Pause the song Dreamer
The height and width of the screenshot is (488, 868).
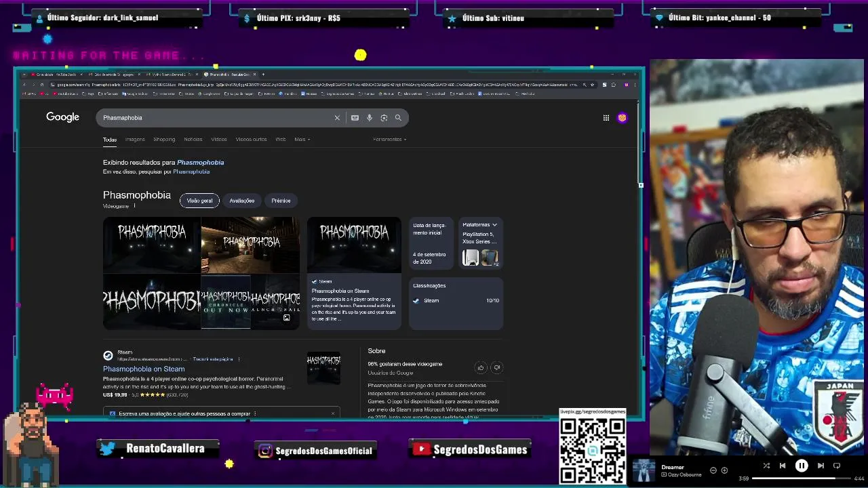pos(802,466)
